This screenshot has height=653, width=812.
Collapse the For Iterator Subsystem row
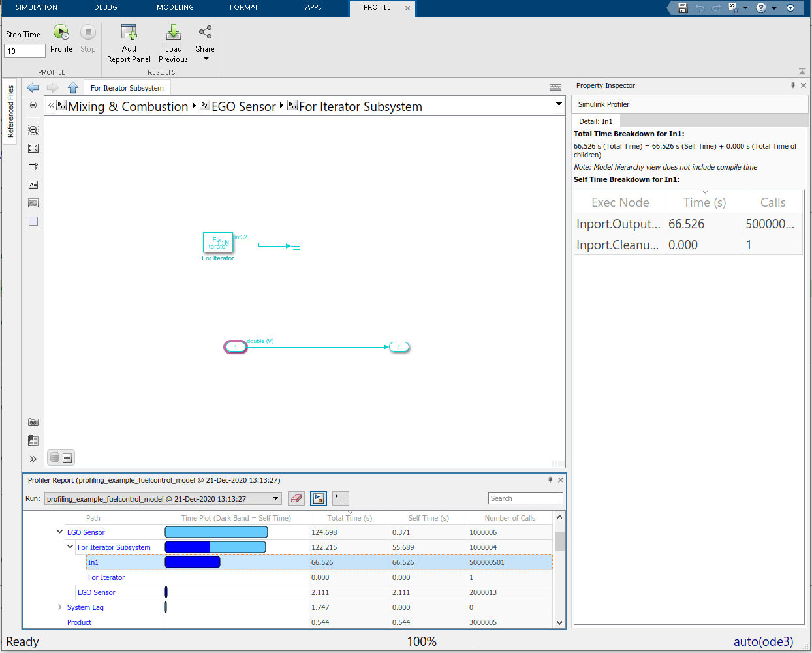point(70,547)
